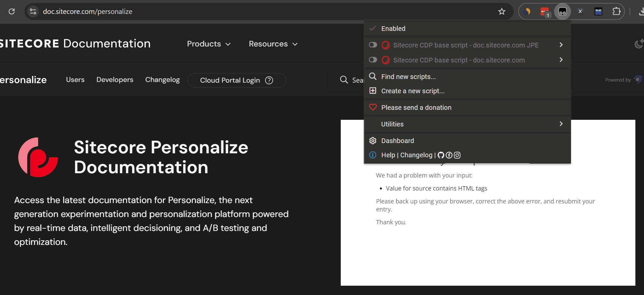Select Find new scripts... menu entry
644x295 pixels.
point(467,77)
